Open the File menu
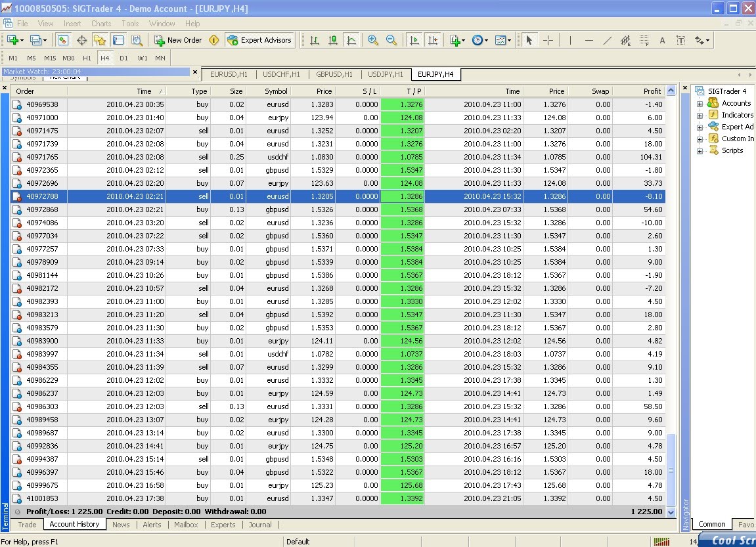756x547 pixels. (22, 23)
